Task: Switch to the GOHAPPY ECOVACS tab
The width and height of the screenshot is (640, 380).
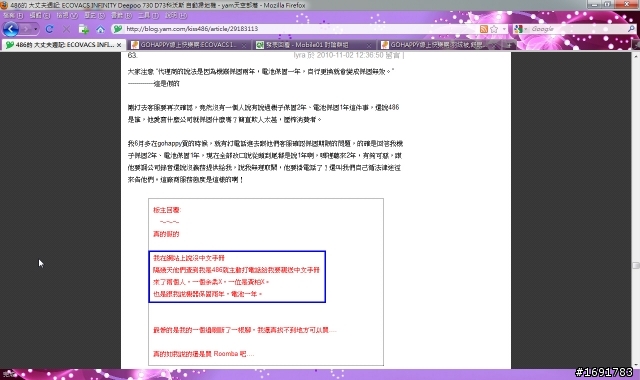Action: [188, 45]
